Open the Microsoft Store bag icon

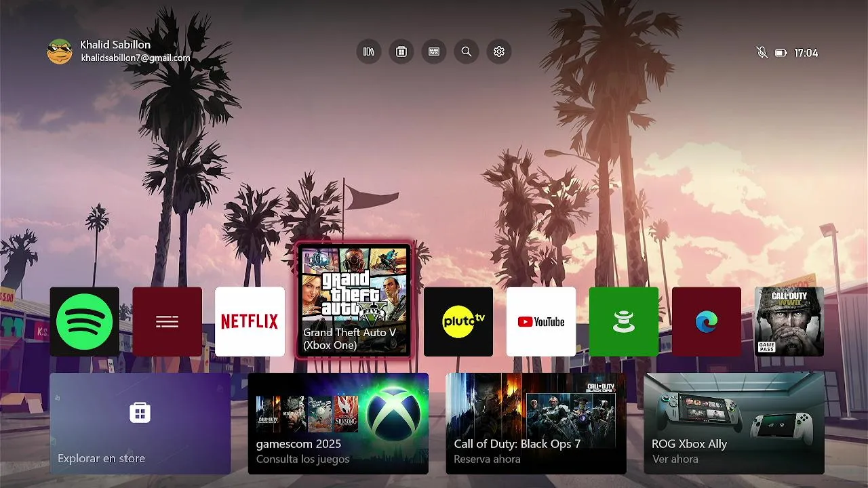pyautogui.click(x=401, y=52)
